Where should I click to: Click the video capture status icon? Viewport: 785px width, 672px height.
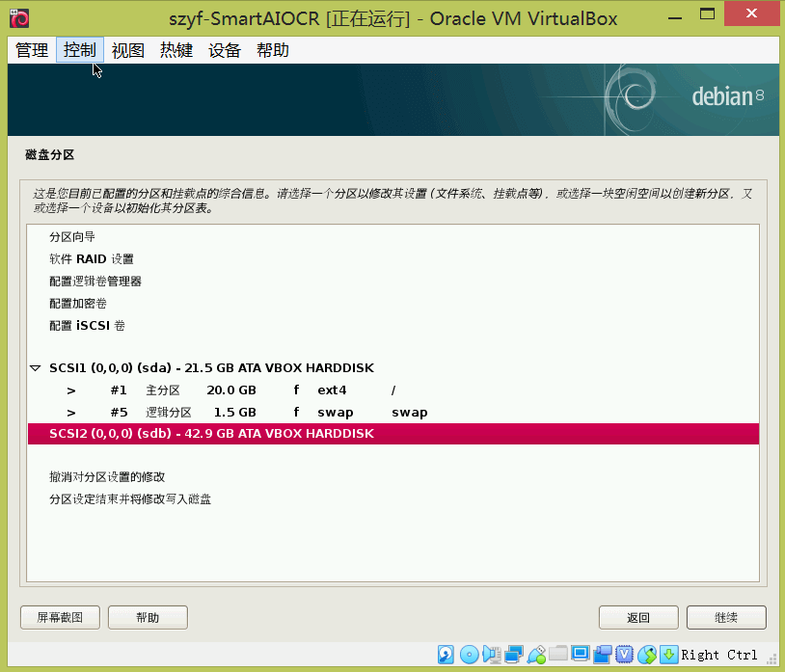(x=603, y=654)
